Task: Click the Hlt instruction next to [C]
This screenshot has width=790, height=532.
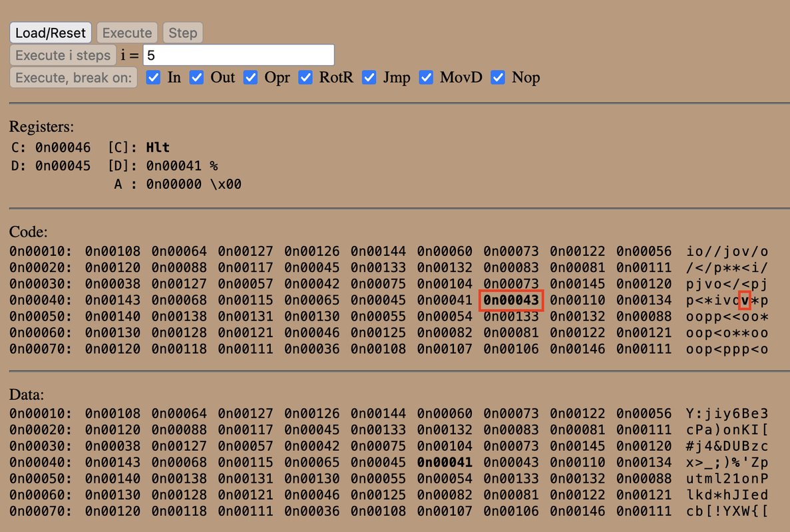Action: [x=158, y=148]
